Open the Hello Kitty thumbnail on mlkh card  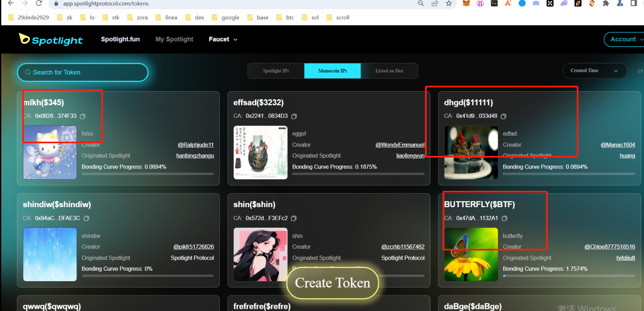click(50, 153)
